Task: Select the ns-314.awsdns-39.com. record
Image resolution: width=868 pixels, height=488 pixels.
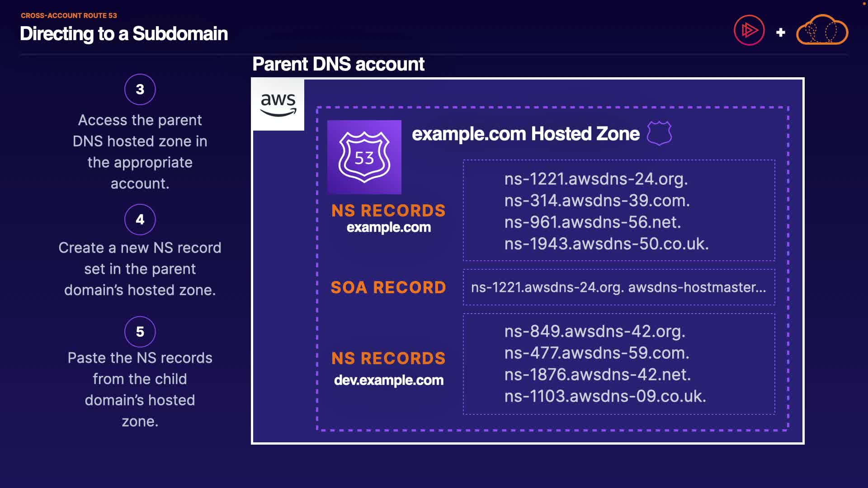Action: [x=597, y=201]
